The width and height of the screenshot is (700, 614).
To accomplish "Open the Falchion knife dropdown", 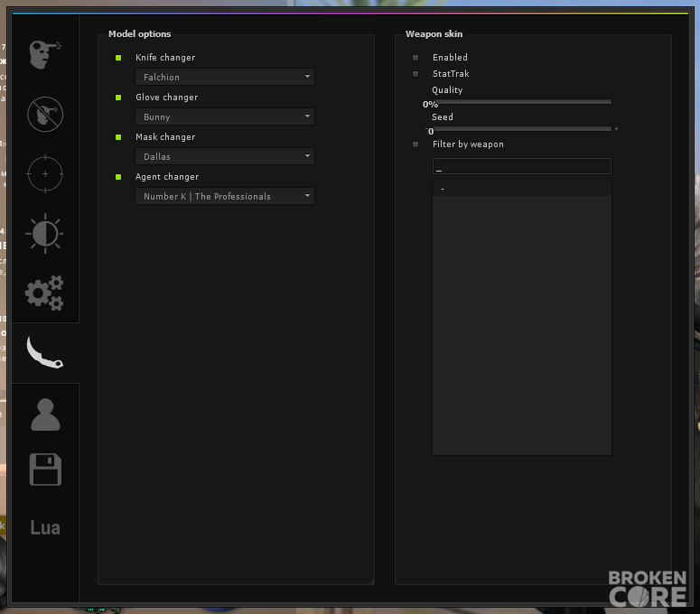I will coord(225,77).
